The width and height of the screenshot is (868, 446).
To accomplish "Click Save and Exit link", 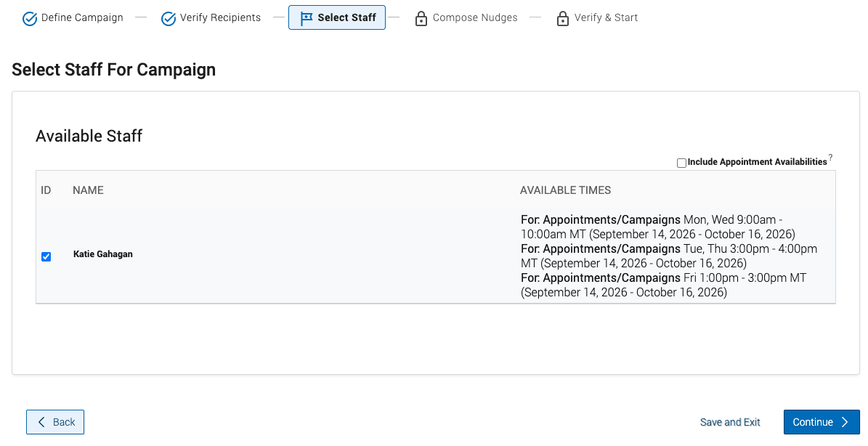I will 730,422.
